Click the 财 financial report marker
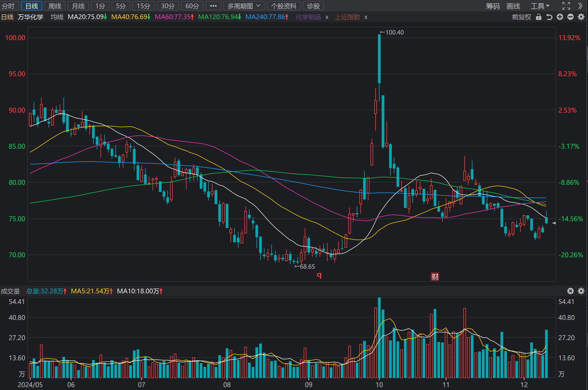The image size is (588, 390). [435, 277]
